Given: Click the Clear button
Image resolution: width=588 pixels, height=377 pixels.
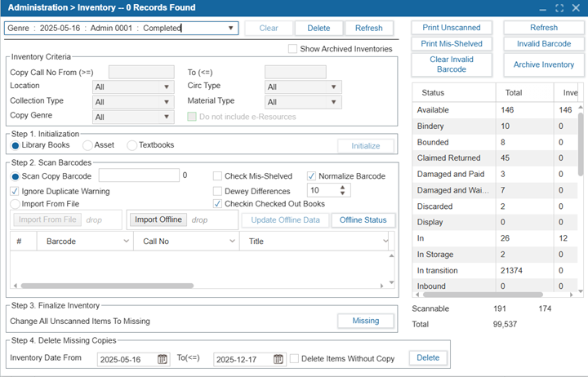Looking at the screenshot, I should 269,28.
